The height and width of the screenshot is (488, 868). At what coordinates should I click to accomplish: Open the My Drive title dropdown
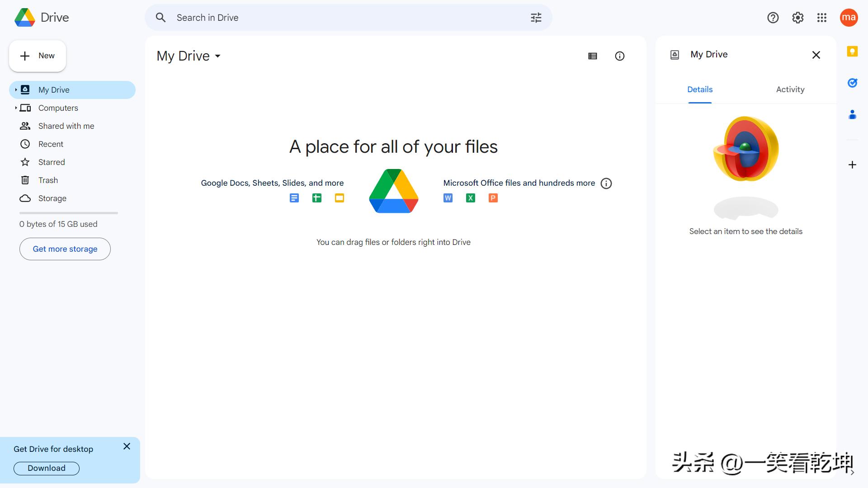[189, 56]
